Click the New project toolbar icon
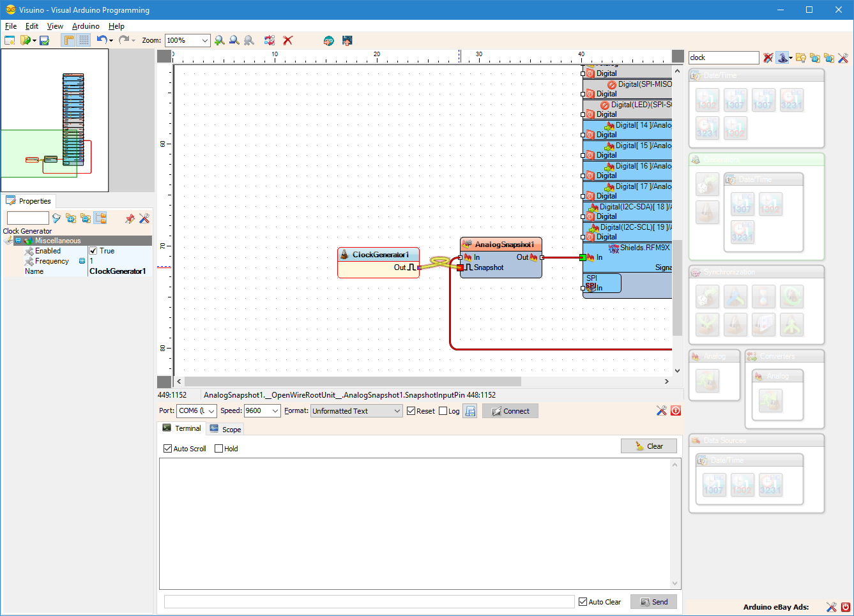This screenshot has height=616, width=854. [10, 40]
